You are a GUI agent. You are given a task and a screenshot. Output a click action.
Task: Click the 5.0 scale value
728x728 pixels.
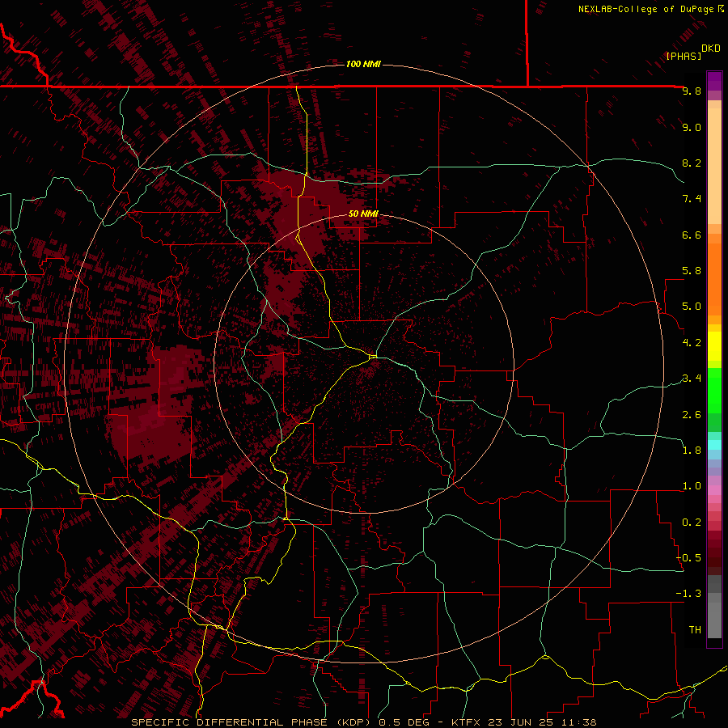pos(692,307)
